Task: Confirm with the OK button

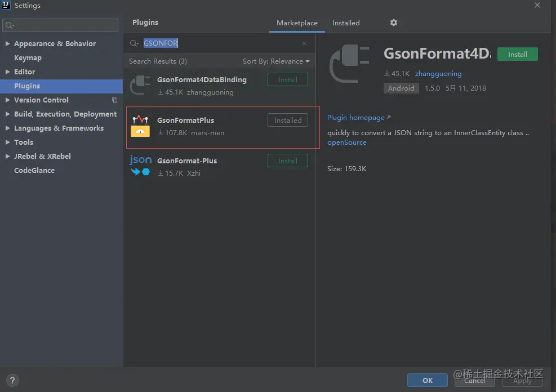Action: click(x=428, y=380)
